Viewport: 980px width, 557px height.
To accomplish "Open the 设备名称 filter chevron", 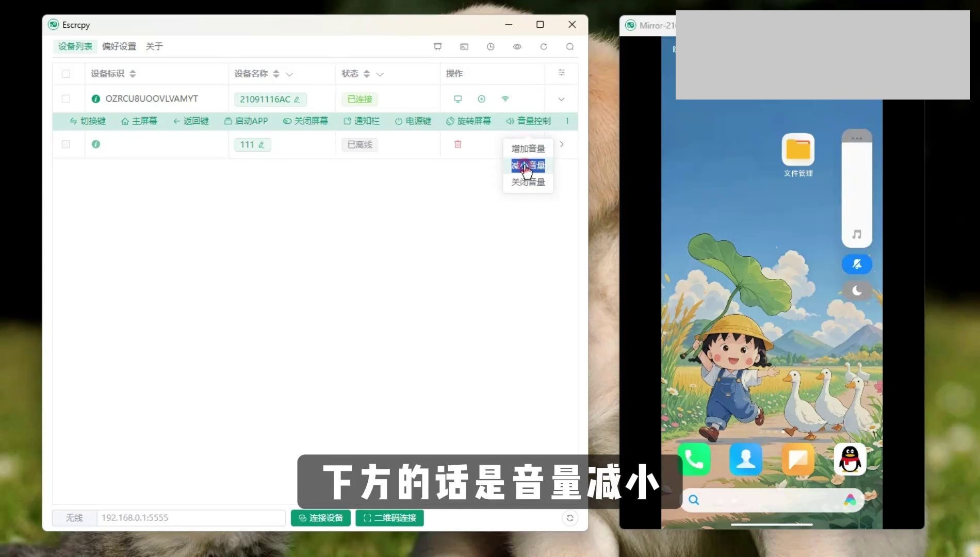I will pyautogui.click(x=289, y=74).
